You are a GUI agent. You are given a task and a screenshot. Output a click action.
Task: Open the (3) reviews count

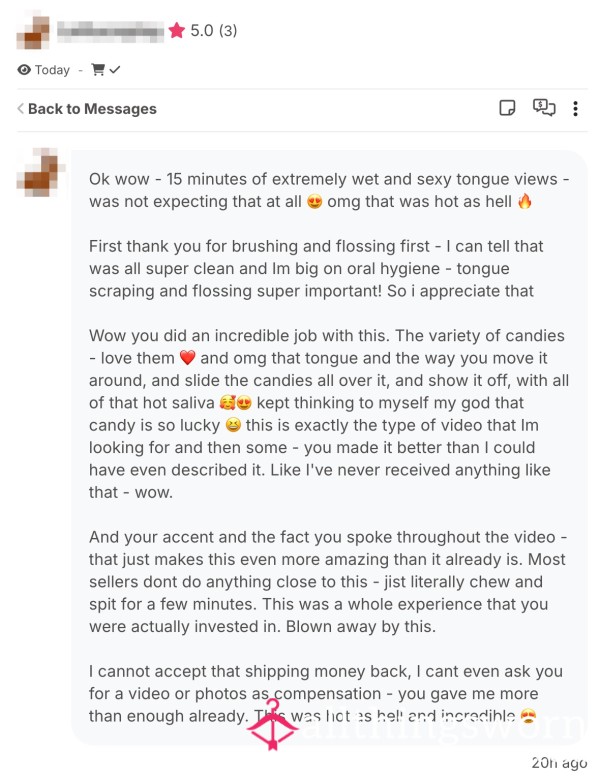[x=228, y=31]
